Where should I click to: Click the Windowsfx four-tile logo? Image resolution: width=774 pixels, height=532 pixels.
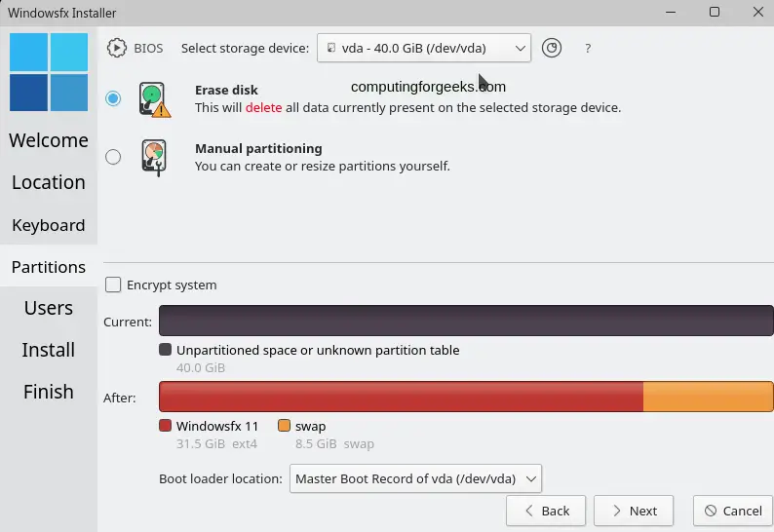pos(49,72)
